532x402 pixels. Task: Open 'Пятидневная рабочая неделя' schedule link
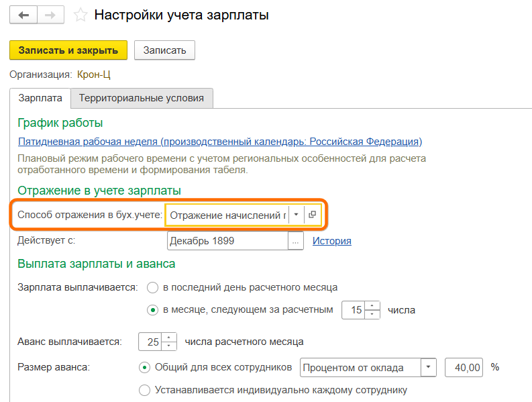pos(220,141)
